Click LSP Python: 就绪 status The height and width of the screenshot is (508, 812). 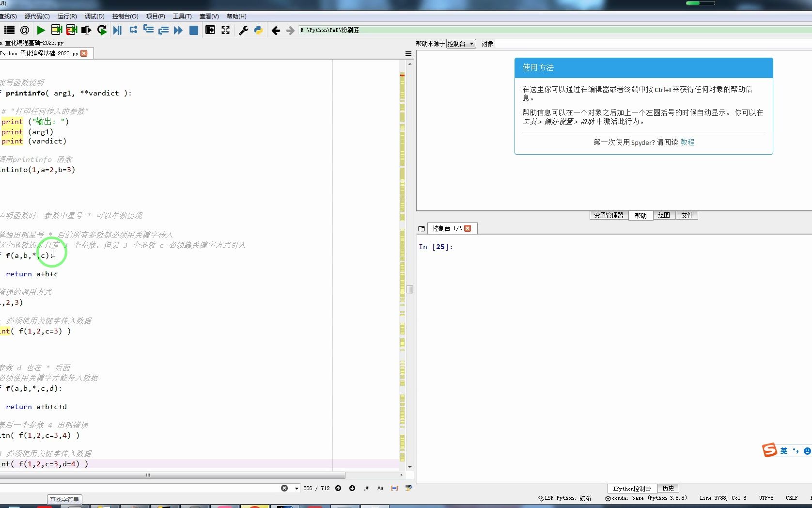pyautogui.click(x=564, y=498)
